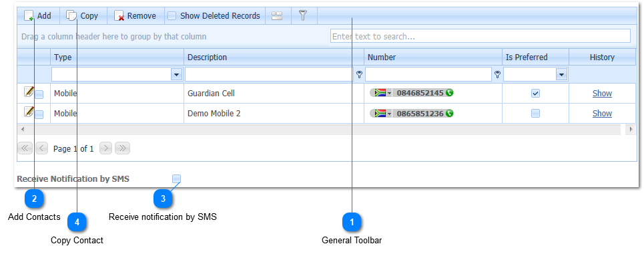Click into the 'Enter text to search' field

click(x=480, y=36)
